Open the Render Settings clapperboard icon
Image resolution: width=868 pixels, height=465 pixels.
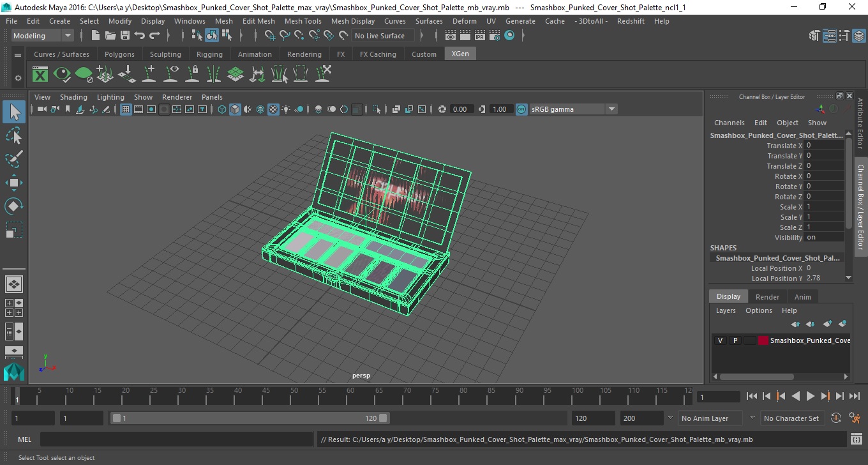tap(495, 36)
